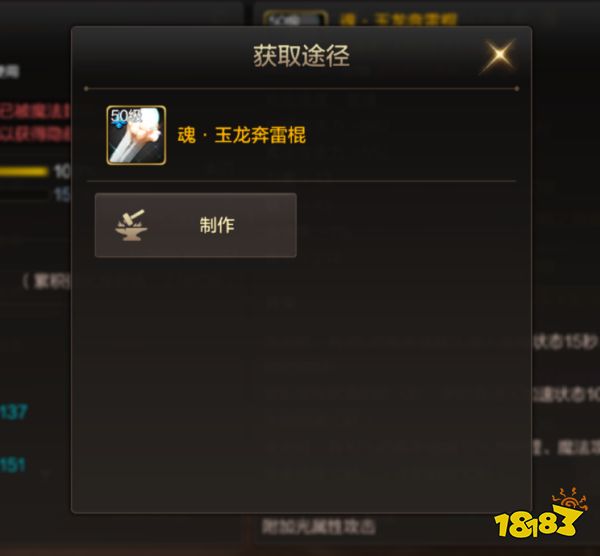The height and width of the screenshot is (556, 600).
Task: Click the 魂·玉龙奔雷棍 item name
Action: (241, 135)
